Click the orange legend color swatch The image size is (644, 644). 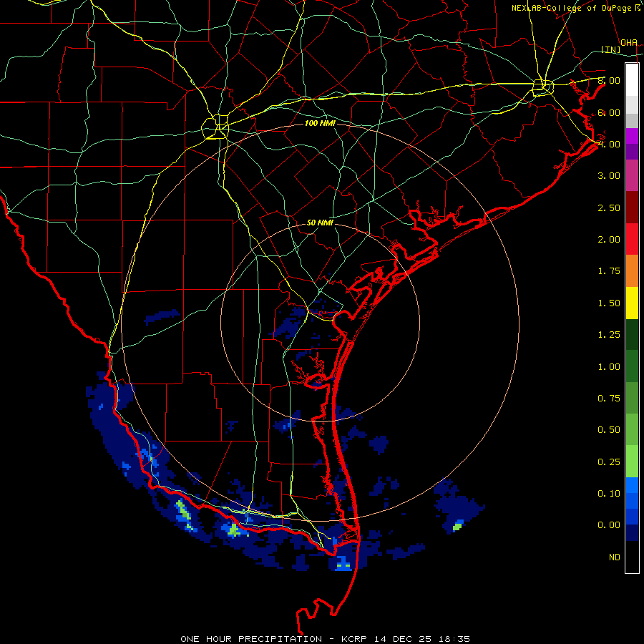pyautogui.click(x=632, y=271)
